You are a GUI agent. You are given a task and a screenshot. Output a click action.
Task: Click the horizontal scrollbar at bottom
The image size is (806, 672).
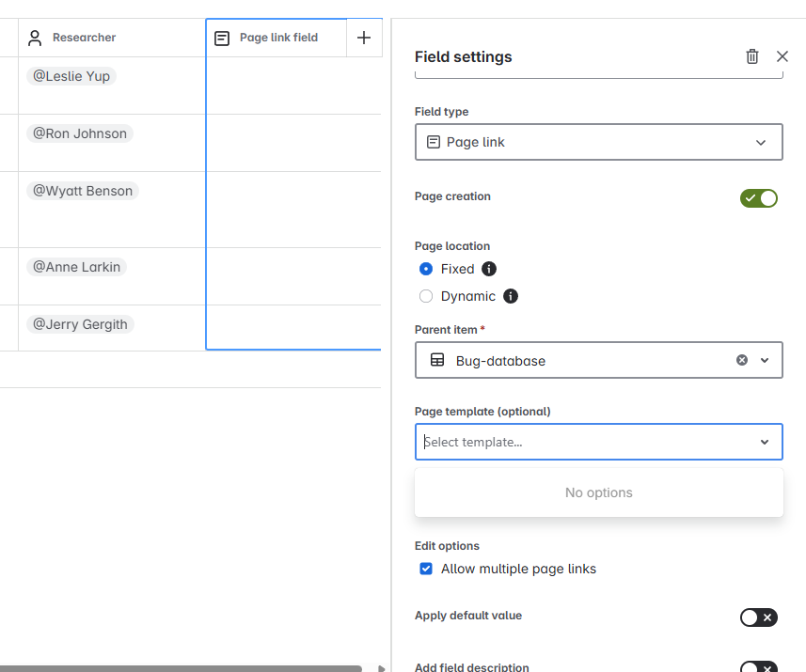click(181, 668)
